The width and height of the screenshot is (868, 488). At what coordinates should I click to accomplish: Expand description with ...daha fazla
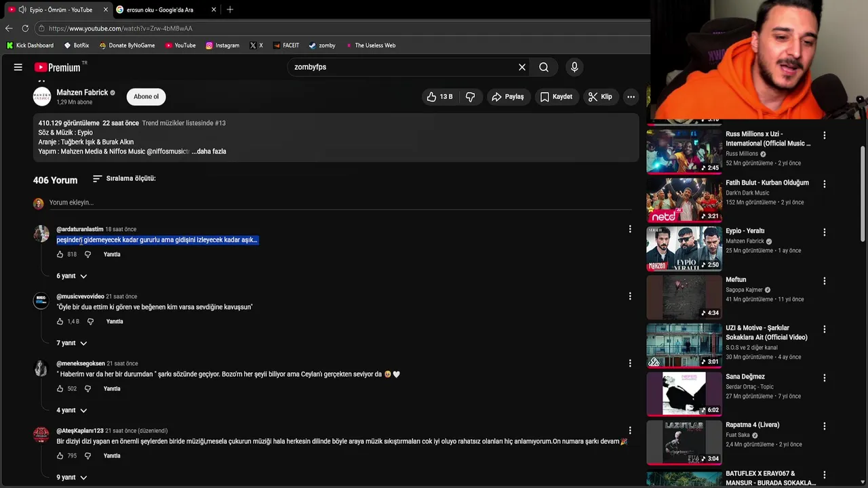(209, 151)
